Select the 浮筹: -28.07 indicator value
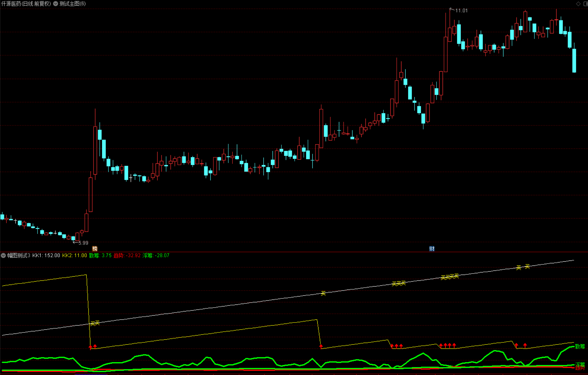The image size is (588, 375). coord(156,256)
